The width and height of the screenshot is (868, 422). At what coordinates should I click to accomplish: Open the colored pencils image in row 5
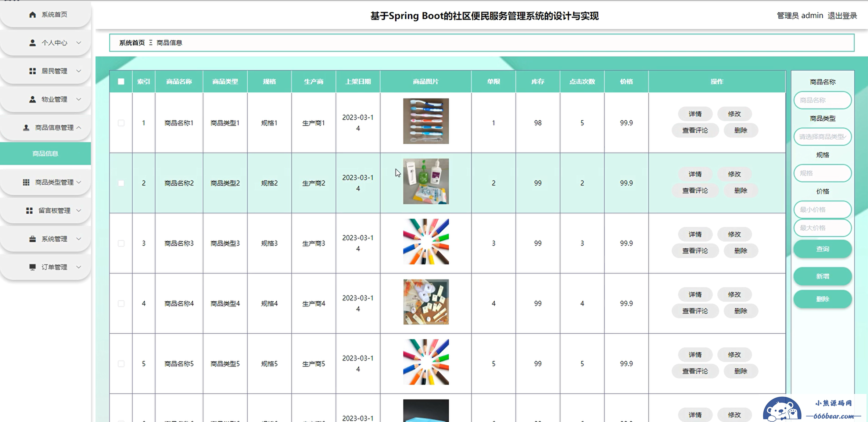(426, 362)
